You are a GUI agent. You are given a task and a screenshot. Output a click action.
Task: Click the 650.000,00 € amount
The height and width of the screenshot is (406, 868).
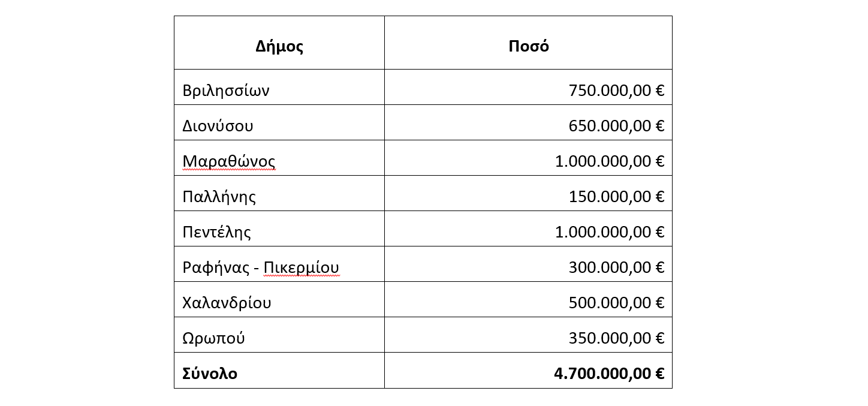click(x=616, y=126)
